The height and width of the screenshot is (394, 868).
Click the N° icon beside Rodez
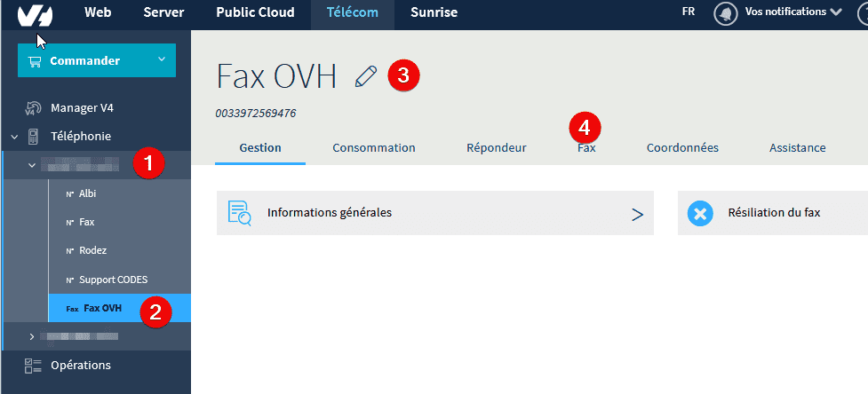[70, 251]
